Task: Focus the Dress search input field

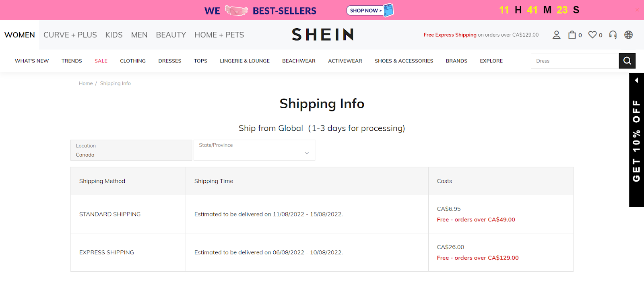Action: pos(575,61)
